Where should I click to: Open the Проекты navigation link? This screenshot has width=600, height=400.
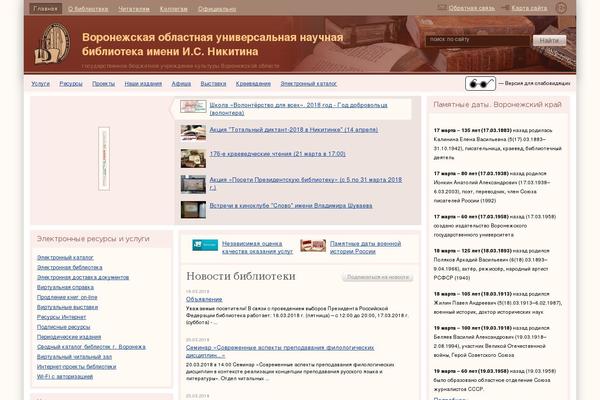tap(103, 83)
